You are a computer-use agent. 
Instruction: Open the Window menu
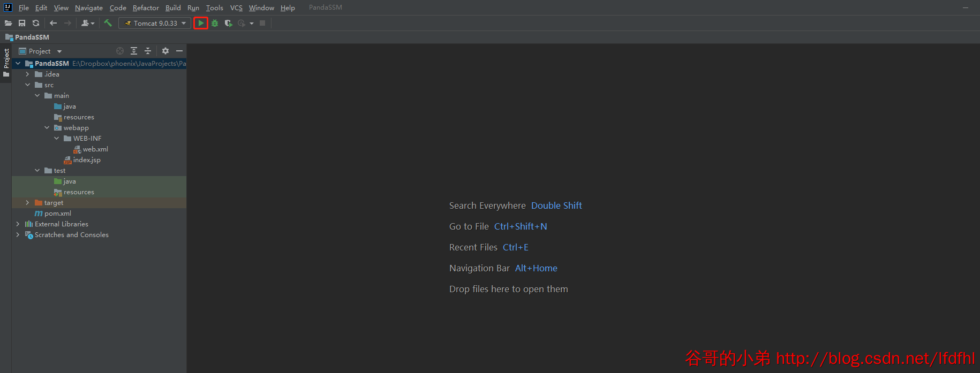[x=261, y=7]
